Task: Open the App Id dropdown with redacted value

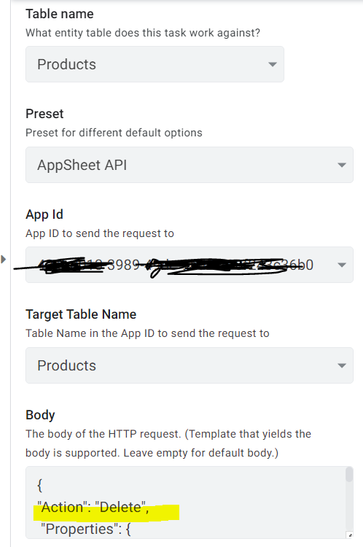Action: coord(189,265)
